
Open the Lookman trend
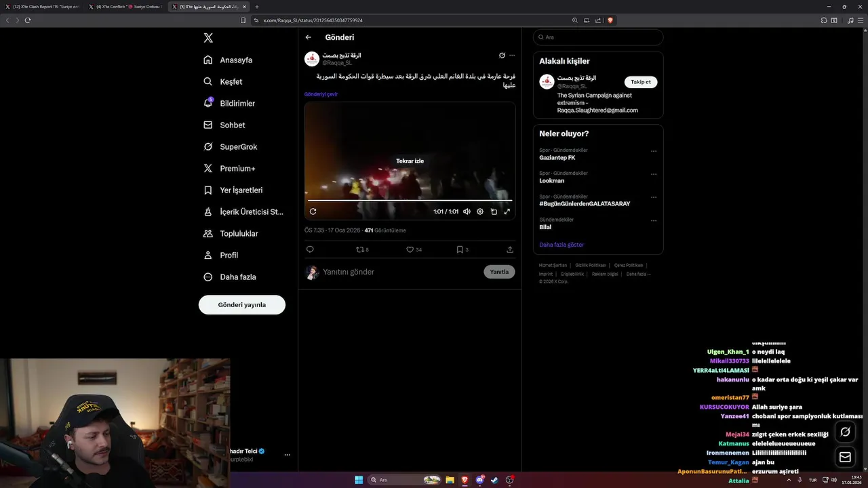[552, 181]
